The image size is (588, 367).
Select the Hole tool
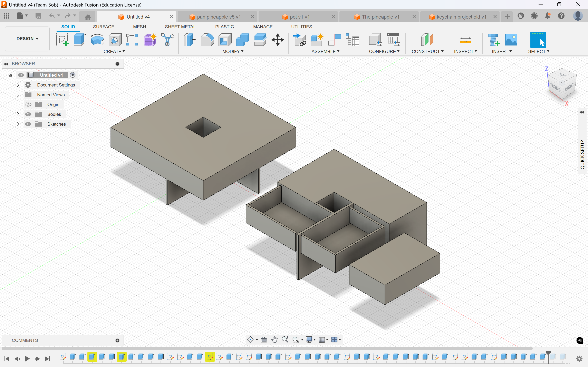tap(115, 40)
